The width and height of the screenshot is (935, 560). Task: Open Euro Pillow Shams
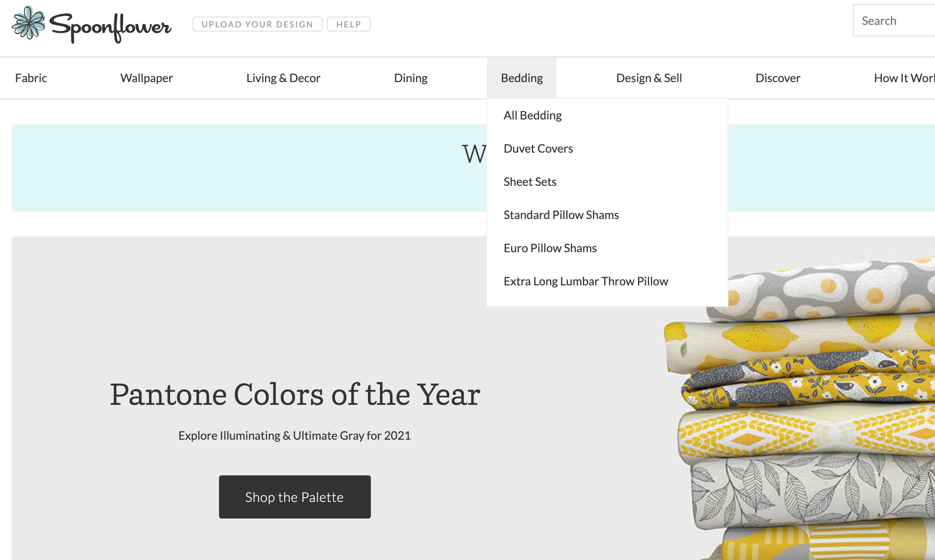tap(550, 248)
